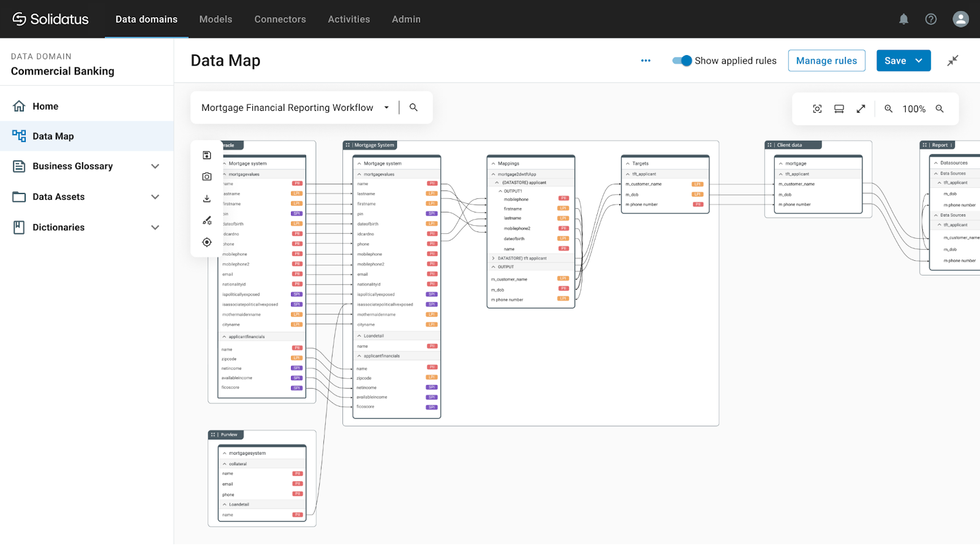Click the LPI tag on m_customer_name in Targets
The width and height of the screenshot is (980, 551).
tap(698, 184)
